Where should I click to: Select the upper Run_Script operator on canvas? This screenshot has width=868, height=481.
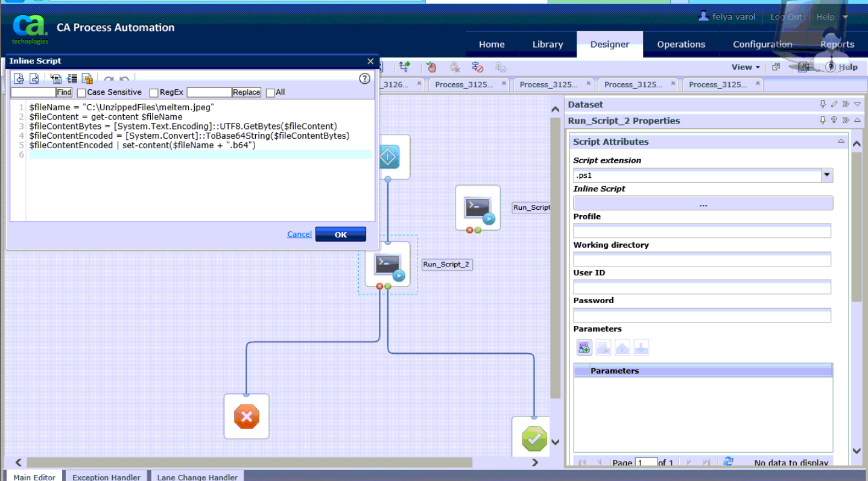point(478,207)
